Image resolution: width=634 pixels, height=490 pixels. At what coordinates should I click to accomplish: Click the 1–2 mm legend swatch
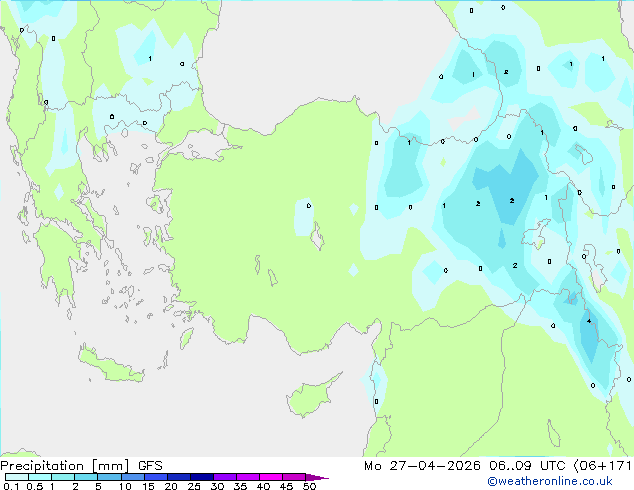63,477
